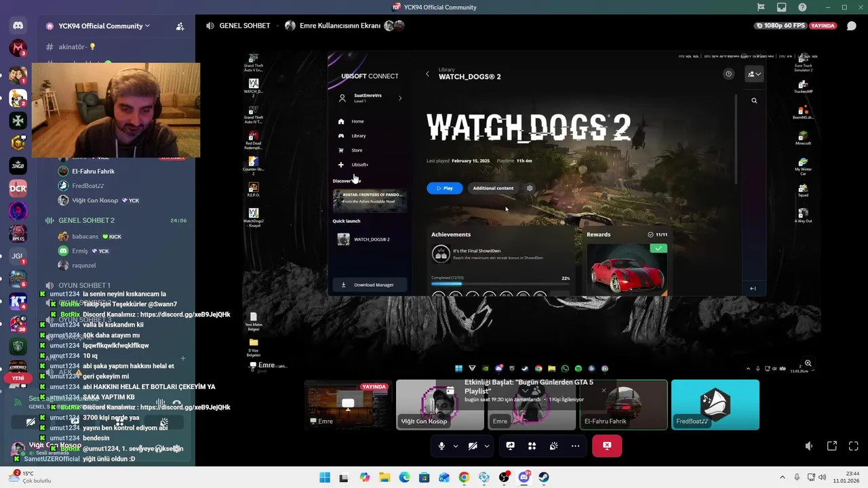Image resolution: width=868 pixels, height=488 pixels.
Task: Open the activities launcher in call controls
Action: (532, 446)
